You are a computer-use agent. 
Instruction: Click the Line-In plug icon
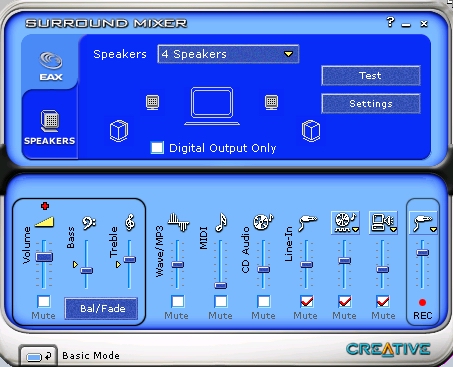click(308, 223)
